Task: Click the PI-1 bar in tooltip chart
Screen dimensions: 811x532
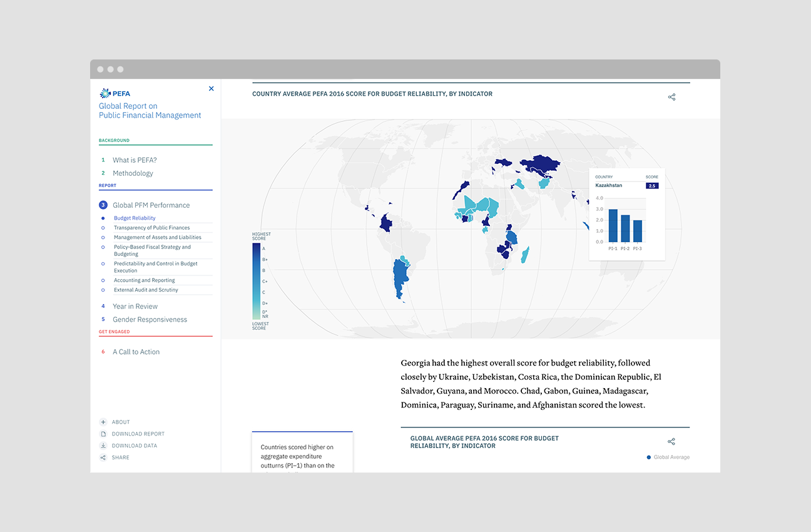Action: click(x=613, y=225)
